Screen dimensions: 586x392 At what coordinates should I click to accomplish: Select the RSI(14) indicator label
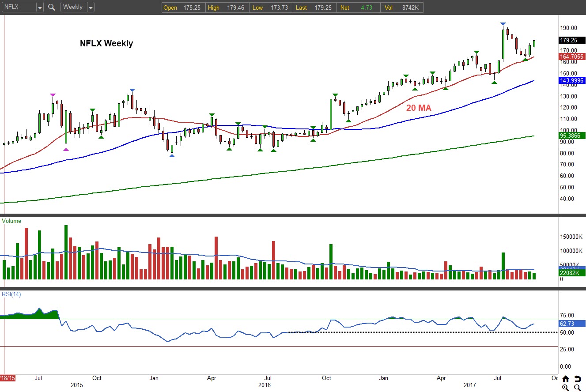pos(11,294)
